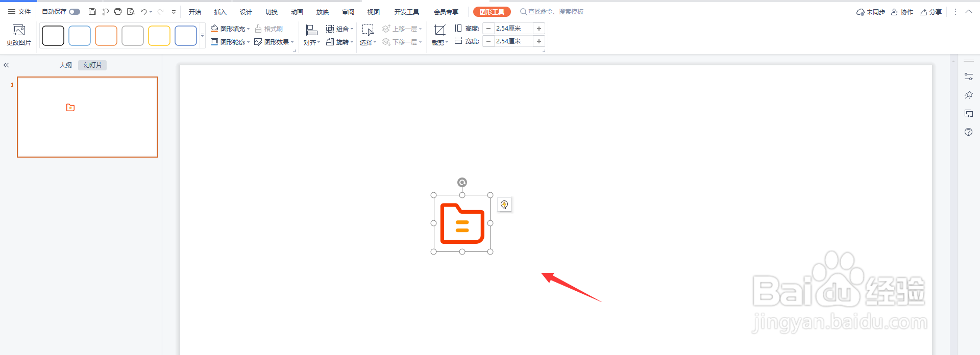Apply the orange outline shape style
The width and height of the screenshot is (980, 355).
(x=106, y=36)
